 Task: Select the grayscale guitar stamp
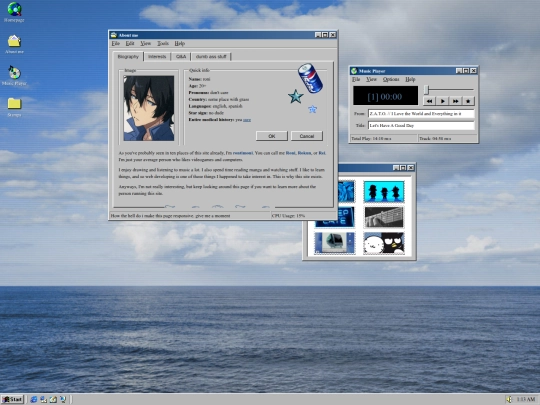(x=384, y=217)
